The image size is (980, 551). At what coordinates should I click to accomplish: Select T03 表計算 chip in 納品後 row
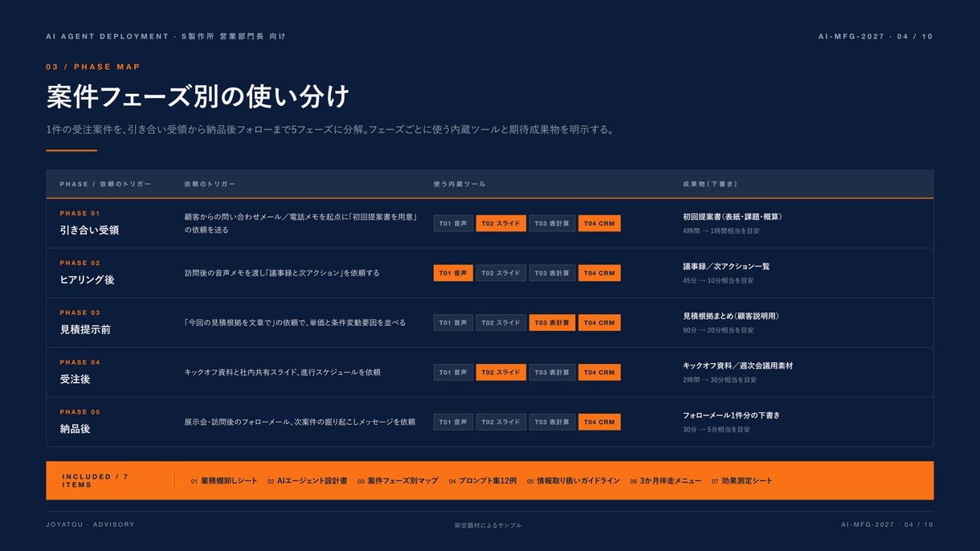tap(553, 422)
